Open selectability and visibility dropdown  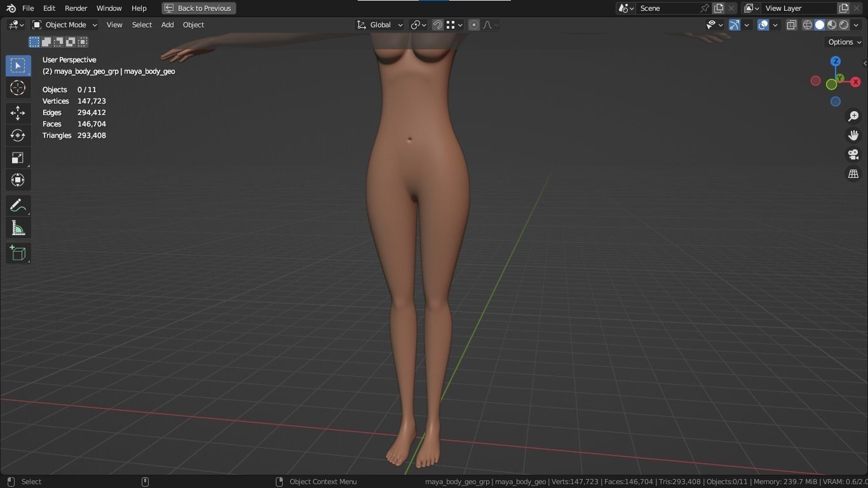(715, 25)
